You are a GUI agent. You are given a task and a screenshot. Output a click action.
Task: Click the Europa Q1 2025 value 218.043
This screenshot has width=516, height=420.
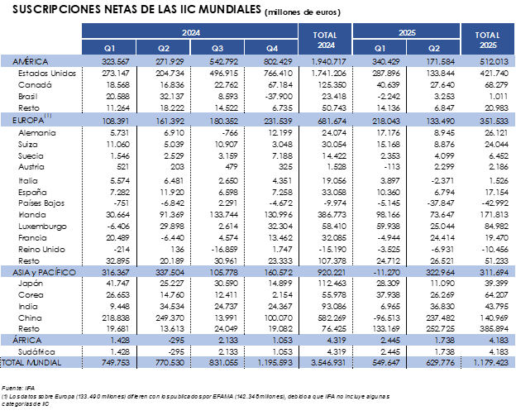pos(382,121)
